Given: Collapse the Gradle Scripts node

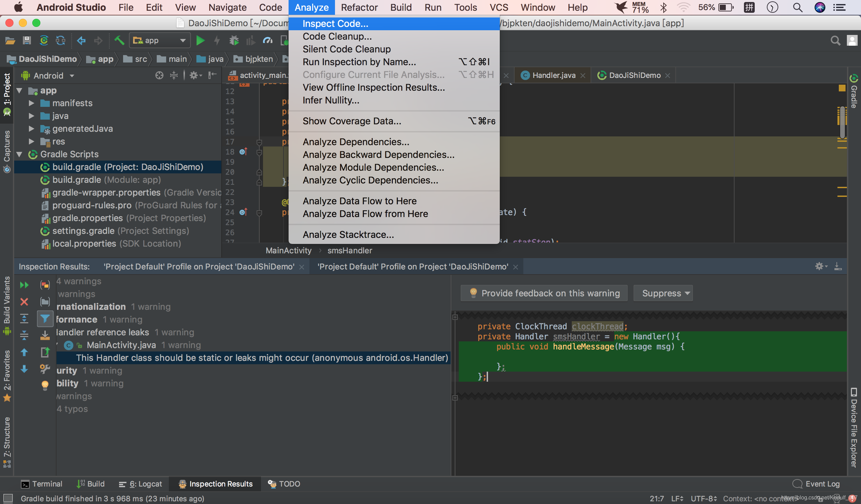Looking at the screenshot, I should point(20,154).
